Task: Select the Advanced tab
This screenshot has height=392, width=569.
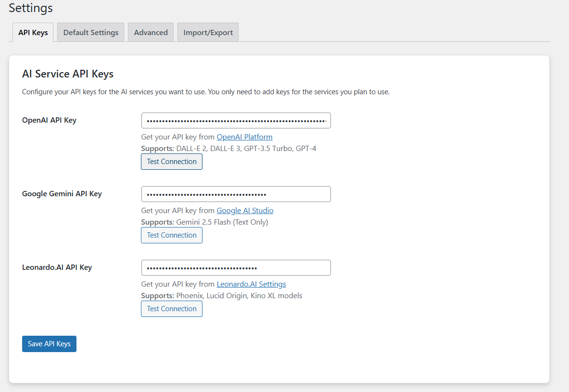Action: (151, 32)
